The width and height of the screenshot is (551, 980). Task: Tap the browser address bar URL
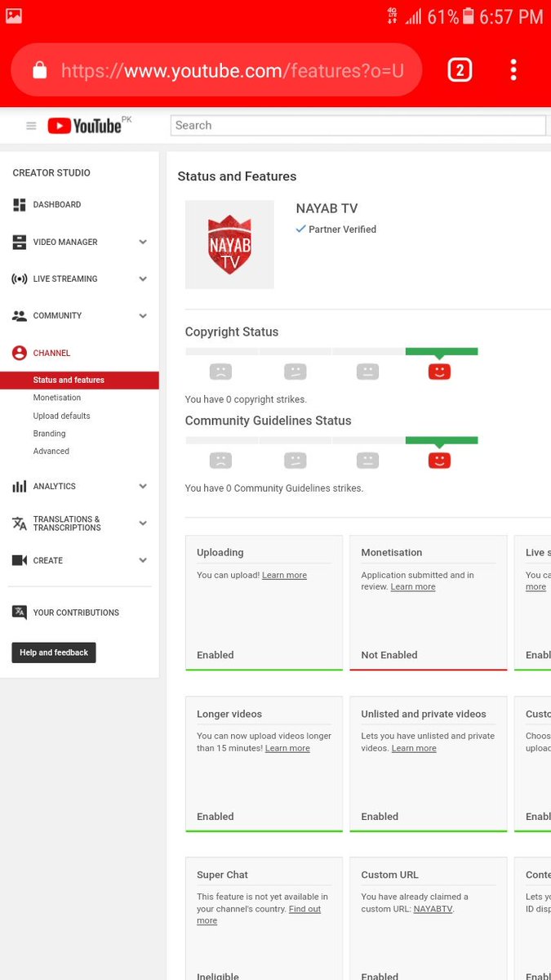tap(233, 71)
